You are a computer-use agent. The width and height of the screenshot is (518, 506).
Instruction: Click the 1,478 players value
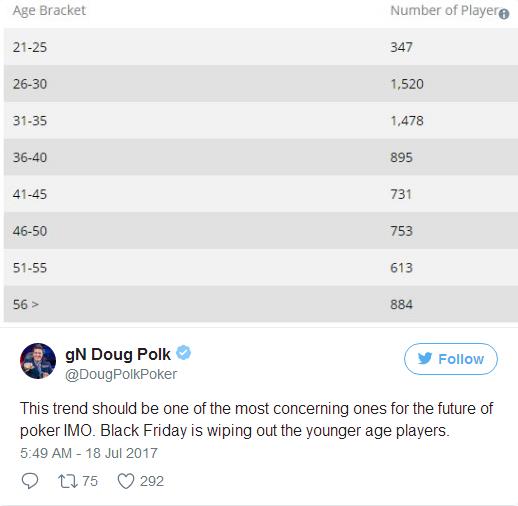click(407, 121)
